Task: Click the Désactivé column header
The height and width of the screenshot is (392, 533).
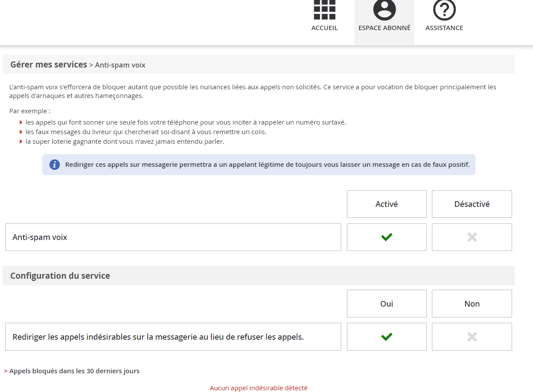Action: [x=472, y=204]
